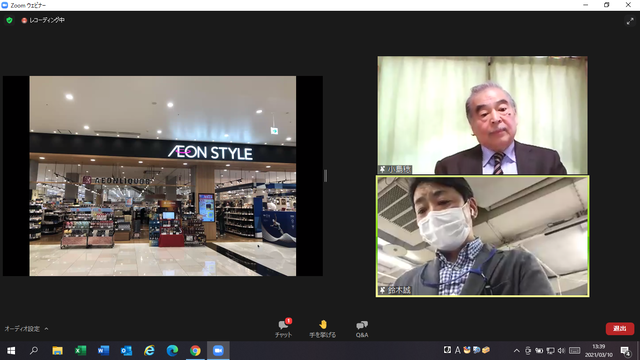Enter full screen mode with the expand arrows icon
The width and height of the screenshot is (640, 360).
(630, 21)
